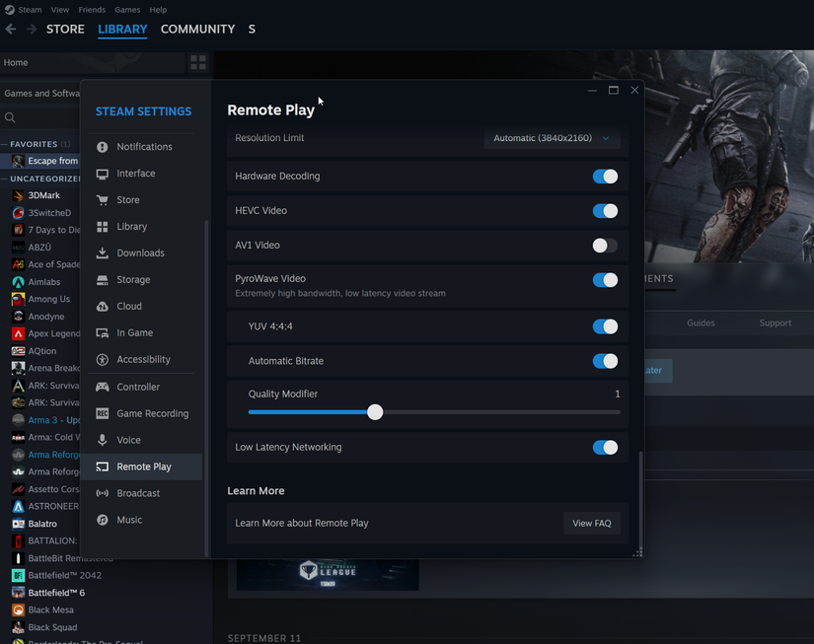Disable the HEVC Video switch

[x=605, y=211]
